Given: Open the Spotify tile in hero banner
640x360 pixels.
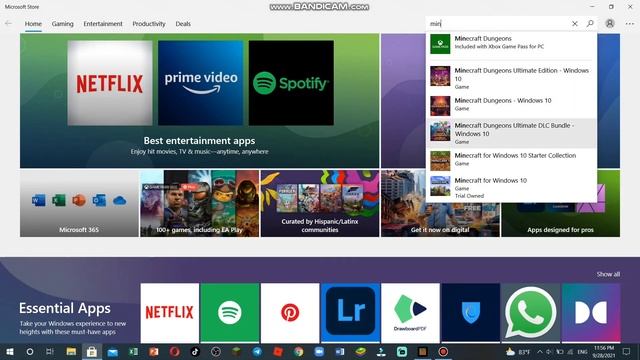Looking at the screenshot, I should pyautogui.click(x=291, y=83).
